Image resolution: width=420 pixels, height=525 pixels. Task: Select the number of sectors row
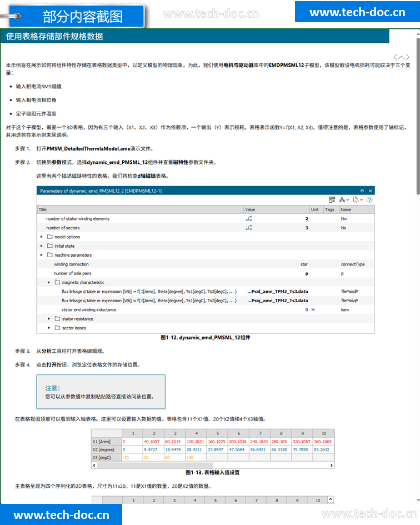206,228
